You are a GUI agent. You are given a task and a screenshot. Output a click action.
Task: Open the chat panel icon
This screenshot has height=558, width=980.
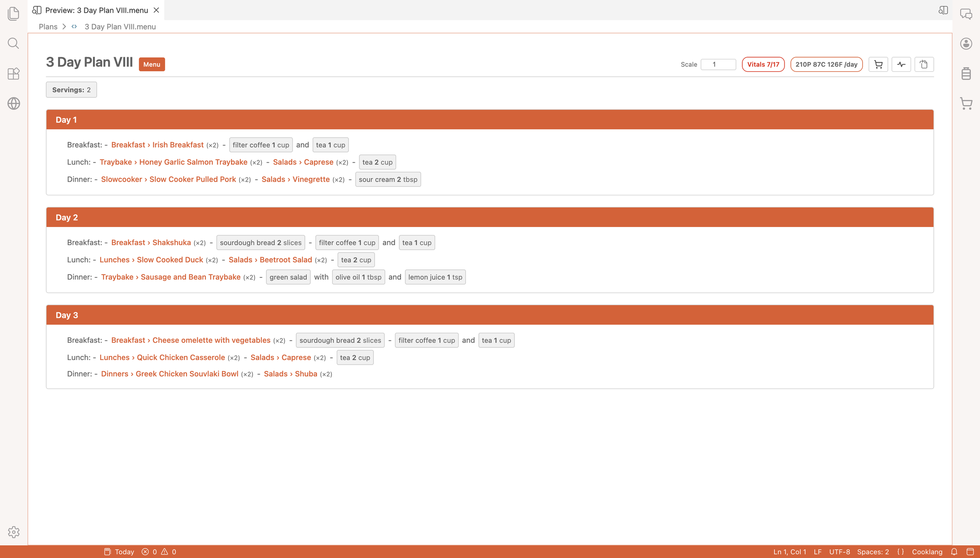coord(966,14)
